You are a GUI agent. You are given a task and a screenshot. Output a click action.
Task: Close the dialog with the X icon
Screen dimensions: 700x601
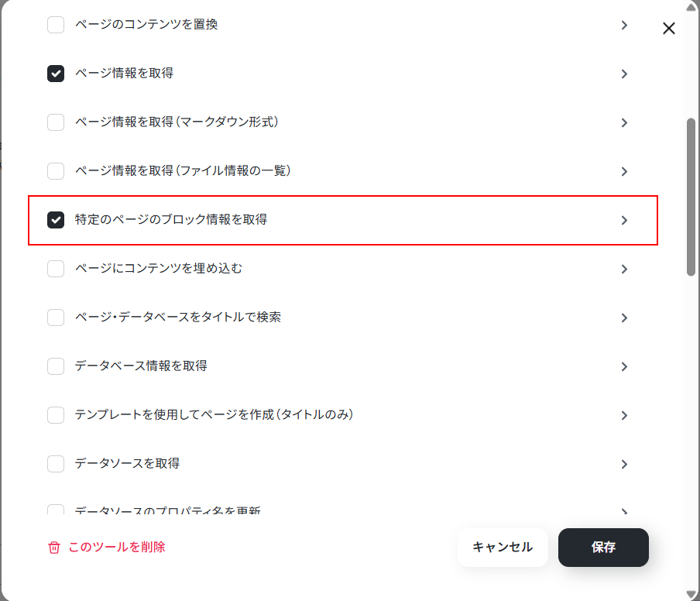tap(669, 28)
